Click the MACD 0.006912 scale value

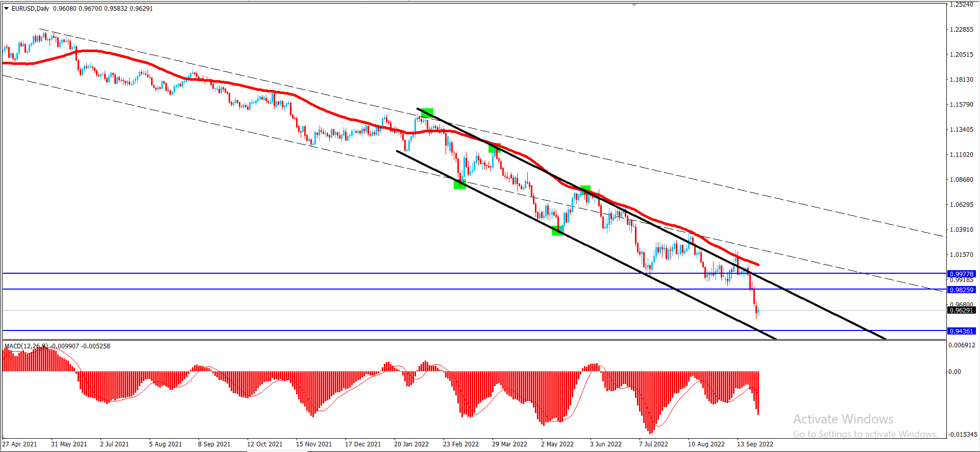(x=962, y=345)
